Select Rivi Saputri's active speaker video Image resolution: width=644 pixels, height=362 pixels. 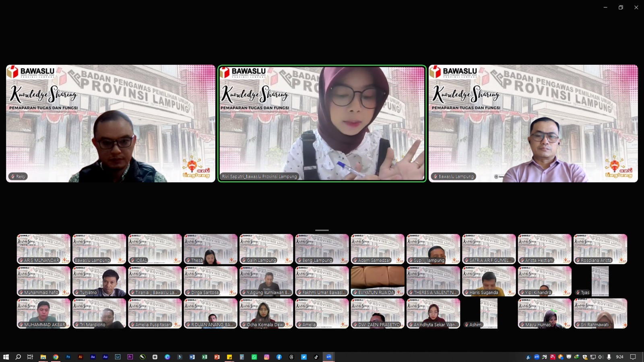tap(322, 123)
